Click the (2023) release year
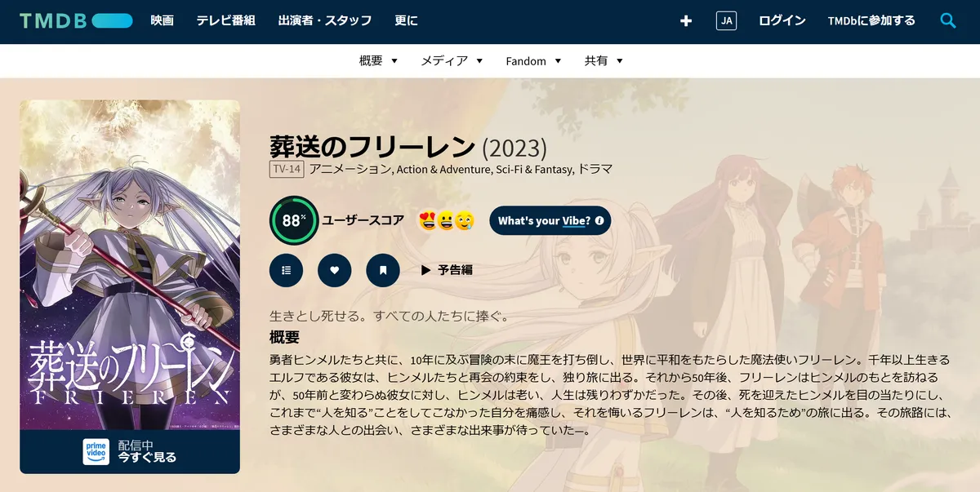Image resolution: width=980 pixels, height=492 pixels. pos(514,148)
